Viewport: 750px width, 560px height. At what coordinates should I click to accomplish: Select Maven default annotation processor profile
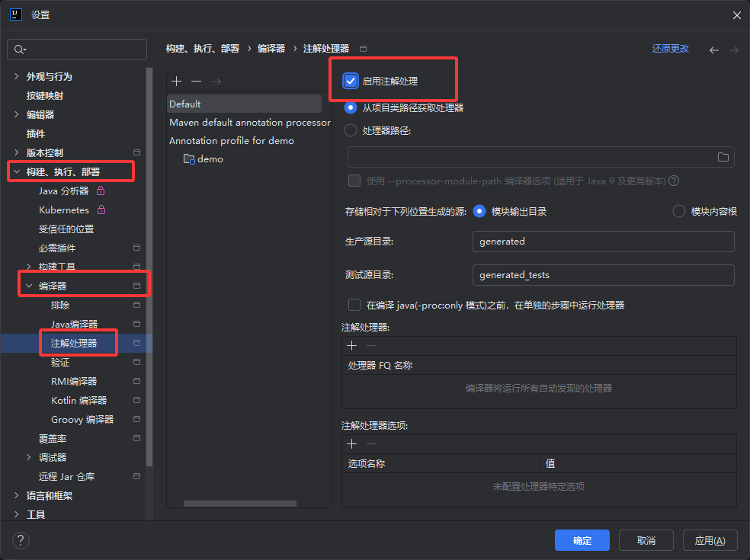click(x=249, y=123)
